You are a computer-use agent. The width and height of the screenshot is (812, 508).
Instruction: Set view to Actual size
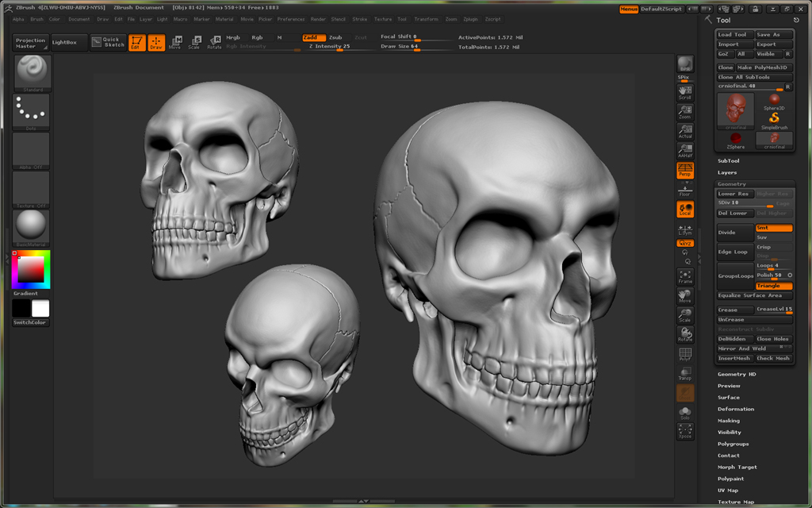[x=685, y=131]
